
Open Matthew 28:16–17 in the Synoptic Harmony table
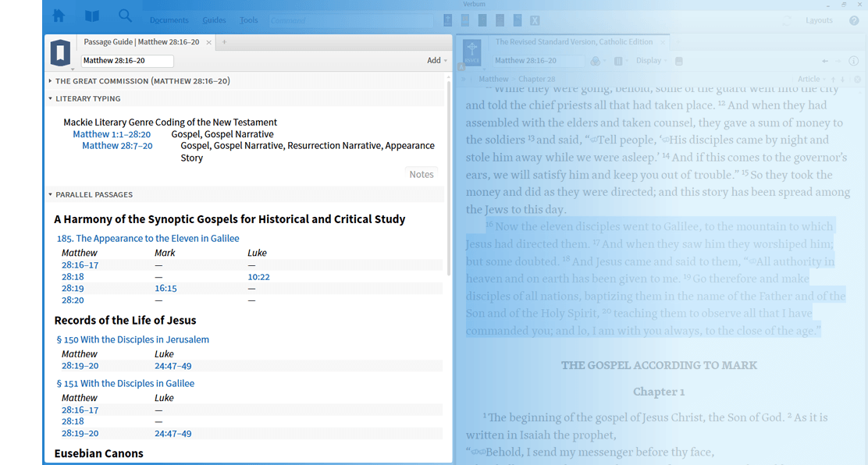click(x=80, y=265)
